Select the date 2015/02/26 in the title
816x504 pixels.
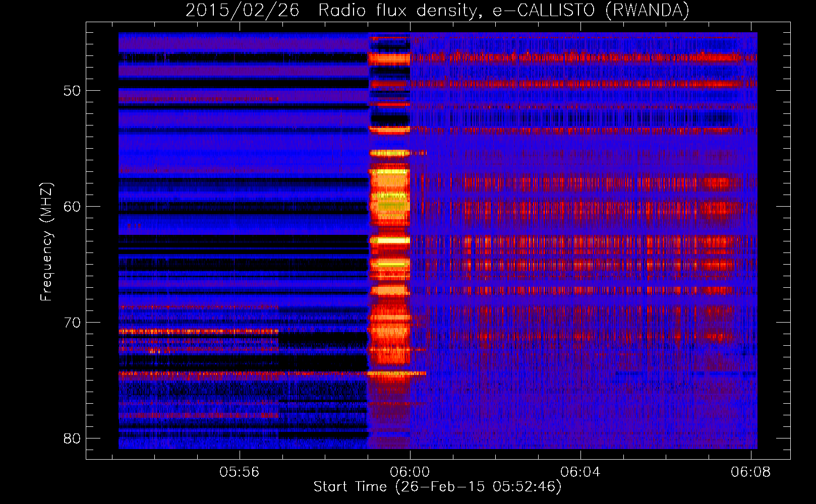pos(242,11)
